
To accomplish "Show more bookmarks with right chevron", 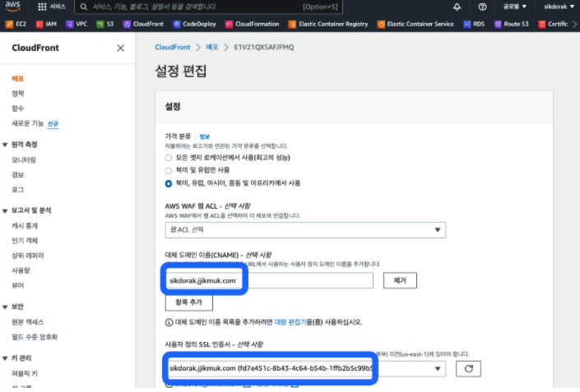I will [574, 25].
